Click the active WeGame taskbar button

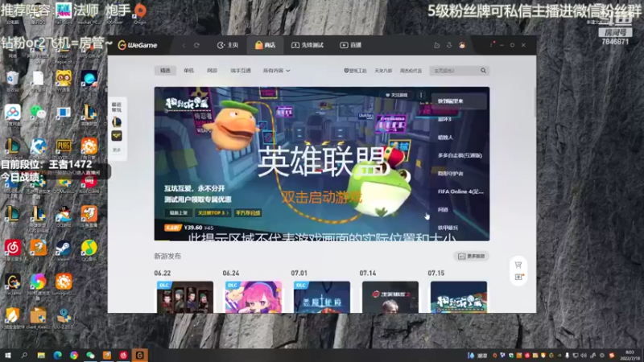pos(139,356)
